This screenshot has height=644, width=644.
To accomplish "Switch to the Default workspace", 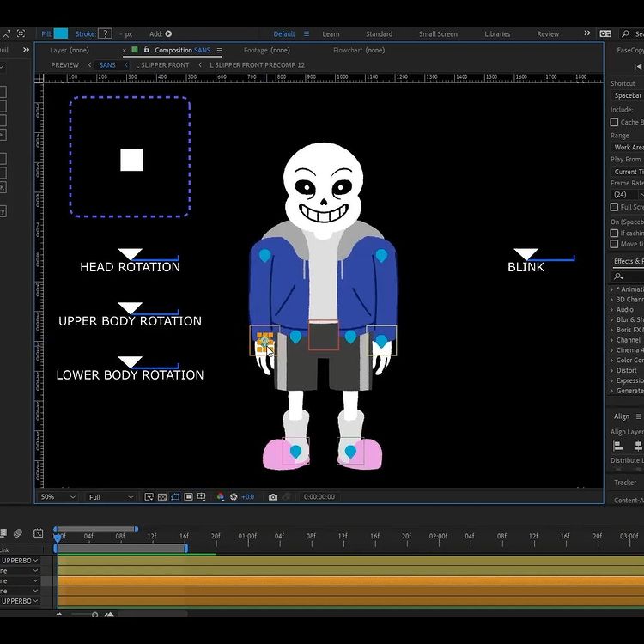I will point(284,34).
